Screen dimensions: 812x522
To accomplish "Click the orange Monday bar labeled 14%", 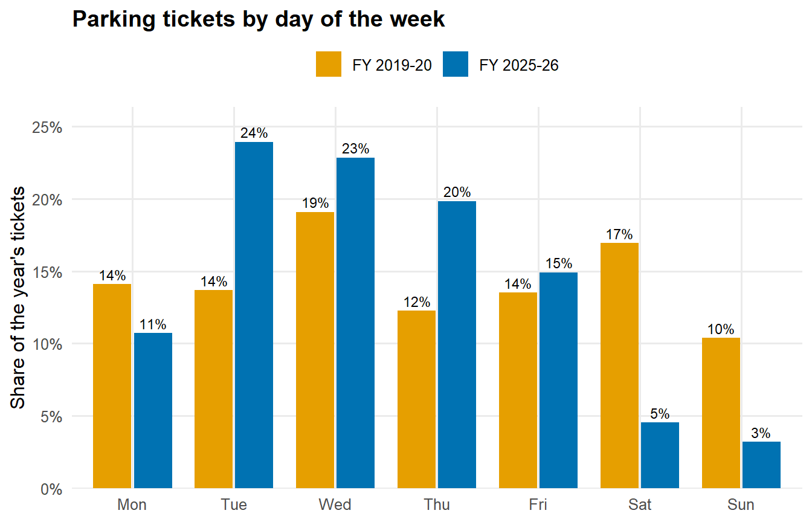I will point(112,386).
